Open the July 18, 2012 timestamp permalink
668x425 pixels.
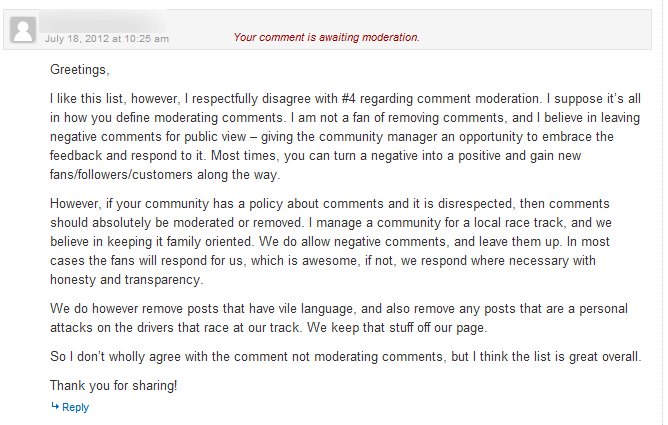pyautogui.click(x=107, y=39)
